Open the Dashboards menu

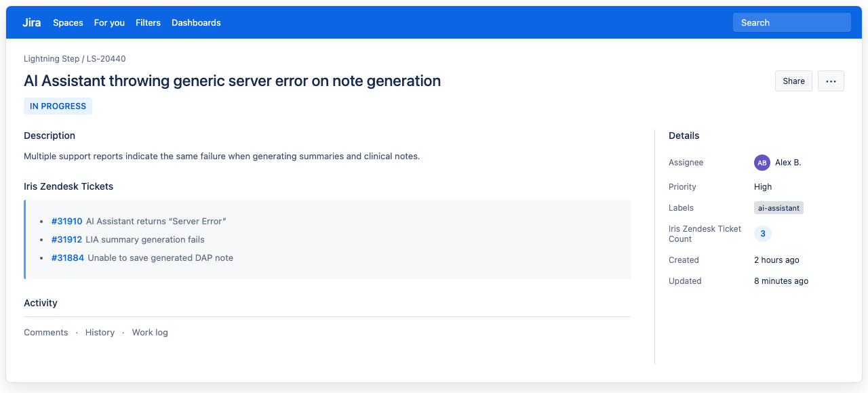196,22
